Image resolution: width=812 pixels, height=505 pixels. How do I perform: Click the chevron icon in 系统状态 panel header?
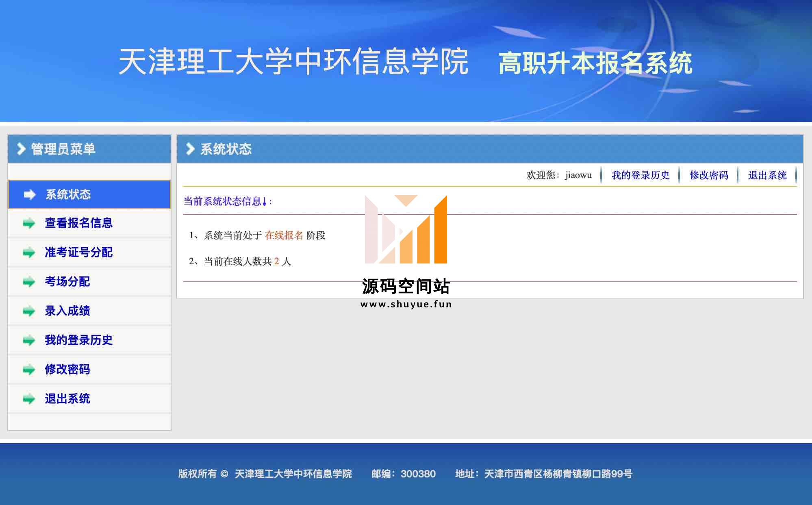pyautogui.click(x=190, y=149)
